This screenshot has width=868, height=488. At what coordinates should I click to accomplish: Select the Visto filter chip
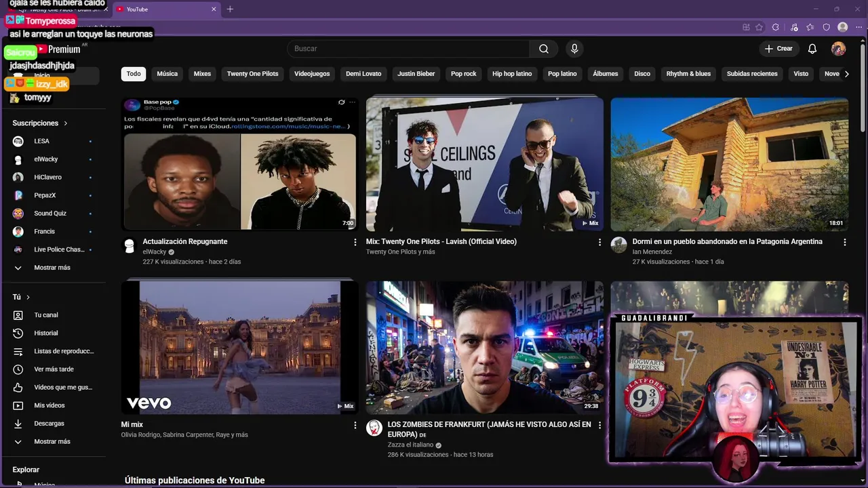(801, 74)
